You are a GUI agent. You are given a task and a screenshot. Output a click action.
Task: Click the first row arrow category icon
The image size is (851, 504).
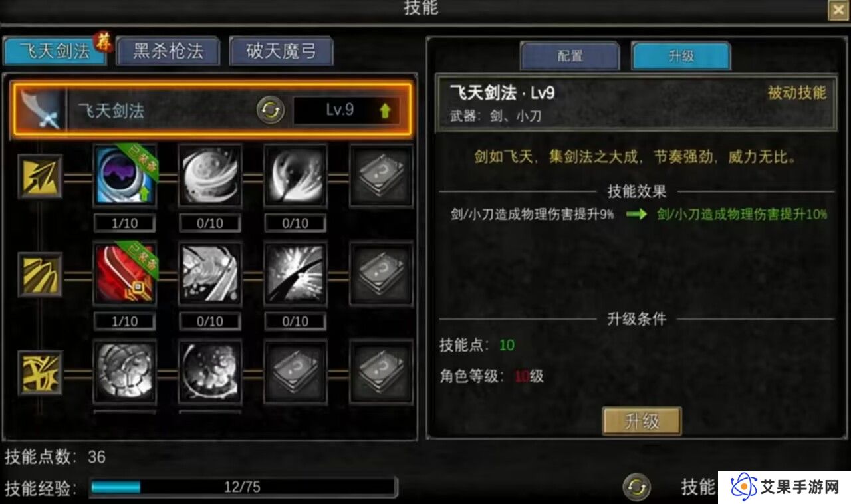pyautogui.click(x=40, y=176)
